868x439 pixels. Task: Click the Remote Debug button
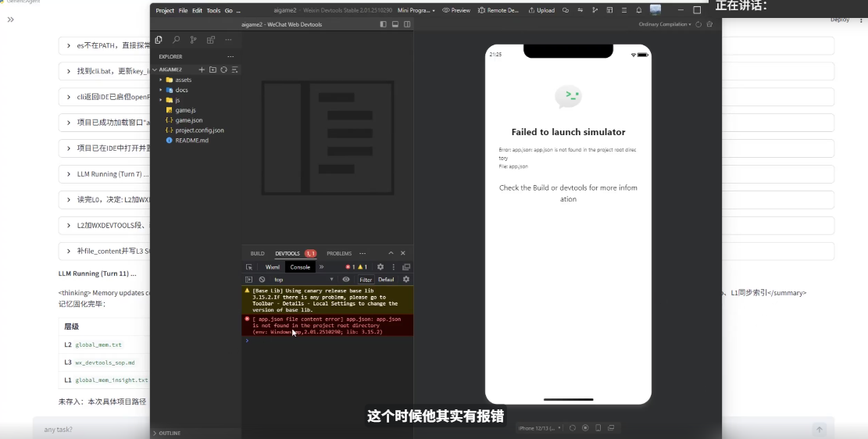click(498, 10)
